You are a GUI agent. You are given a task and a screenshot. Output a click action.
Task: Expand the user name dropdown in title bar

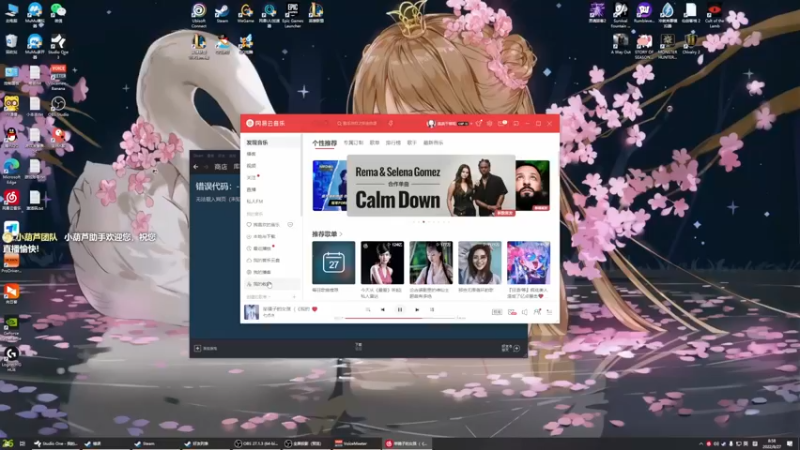coord(470,123)
